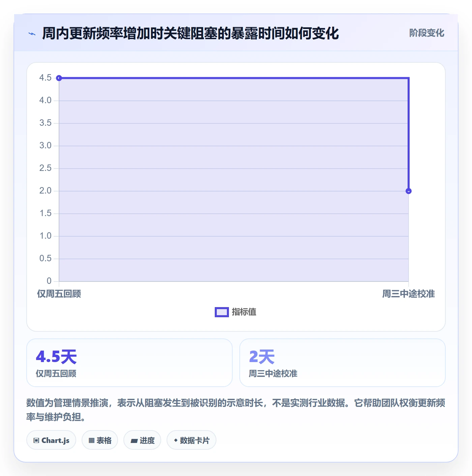The image size is (472, 476).
Task: Click the 2天 value card
Action: click(343, 363)
